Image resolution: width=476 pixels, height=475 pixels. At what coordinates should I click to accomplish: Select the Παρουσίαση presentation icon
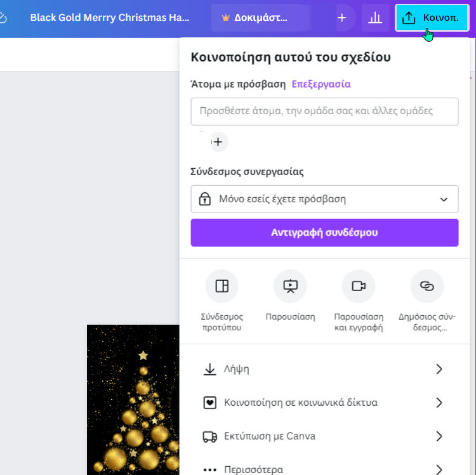pyautogui.click(x=290, y=286)
